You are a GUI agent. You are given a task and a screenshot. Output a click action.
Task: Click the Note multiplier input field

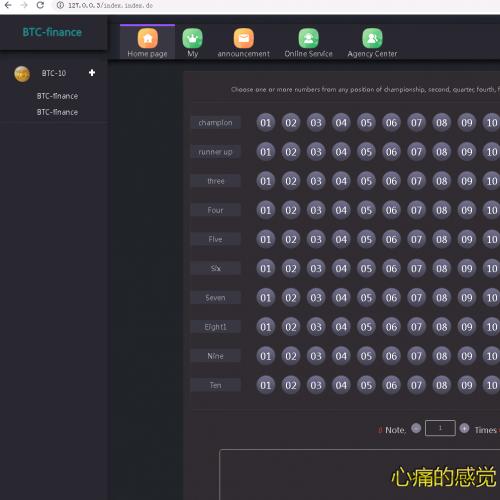tap(440, 428)
